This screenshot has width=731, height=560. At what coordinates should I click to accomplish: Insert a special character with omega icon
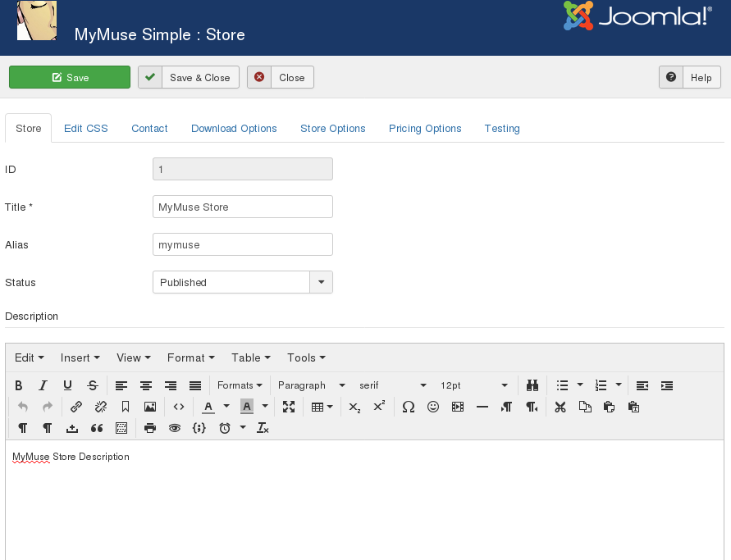409,407
